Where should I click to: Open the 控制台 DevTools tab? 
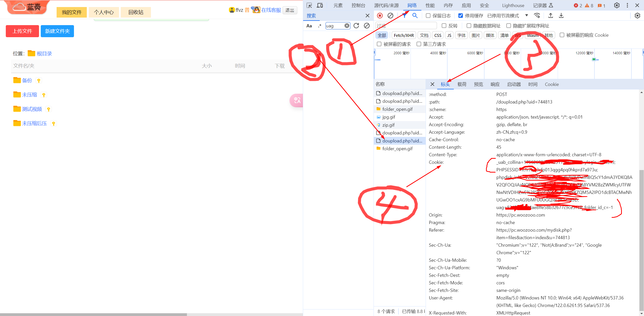(x=358, y=5)
